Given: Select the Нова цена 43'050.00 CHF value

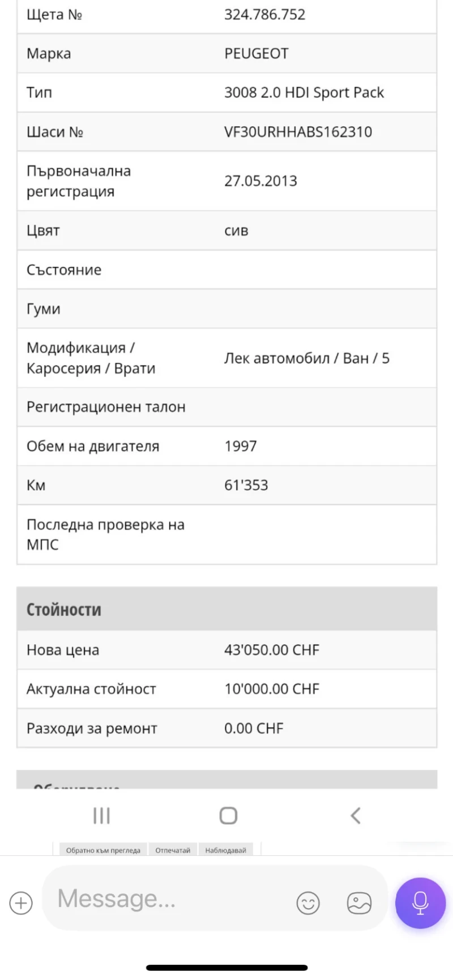Looking at the screenshot, I should [x=271, y=650].
